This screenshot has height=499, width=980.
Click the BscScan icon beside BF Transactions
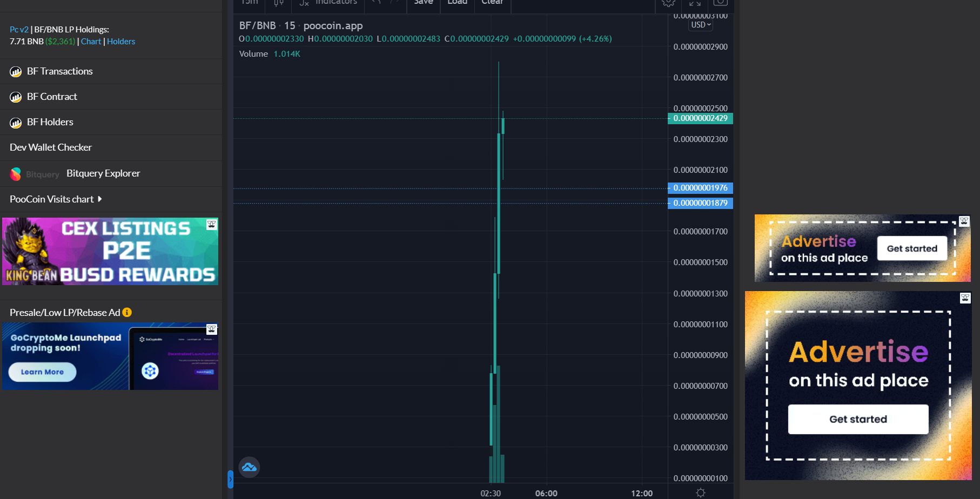click(16, 72)
